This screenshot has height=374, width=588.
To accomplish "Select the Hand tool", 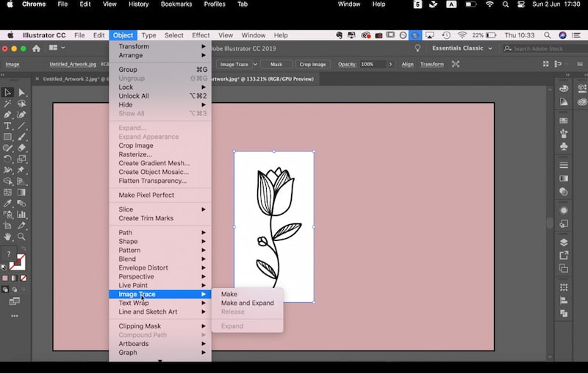I will point(7,237).
